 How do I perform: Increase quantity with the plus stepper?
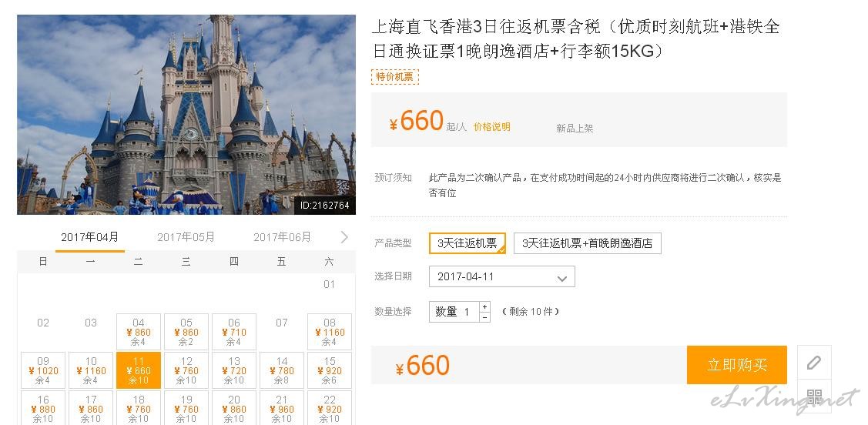click(485, 306)
